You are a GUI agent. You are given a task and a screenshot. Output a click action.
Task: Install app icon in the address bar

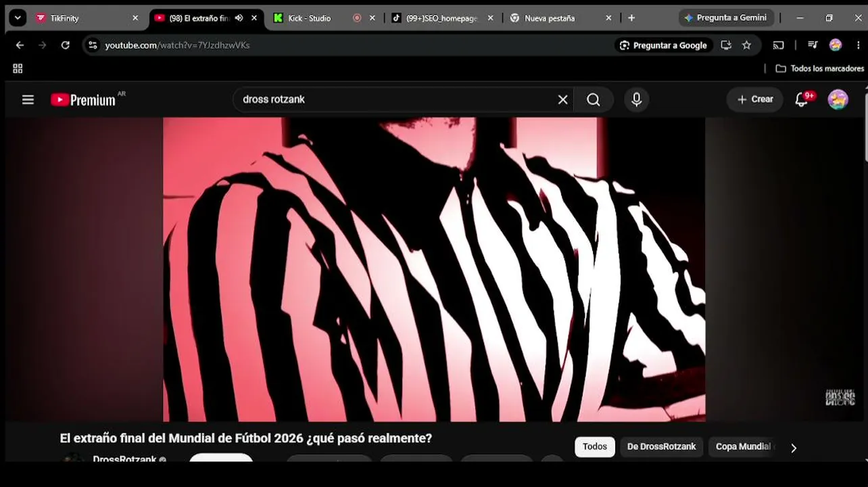[726, 45]
